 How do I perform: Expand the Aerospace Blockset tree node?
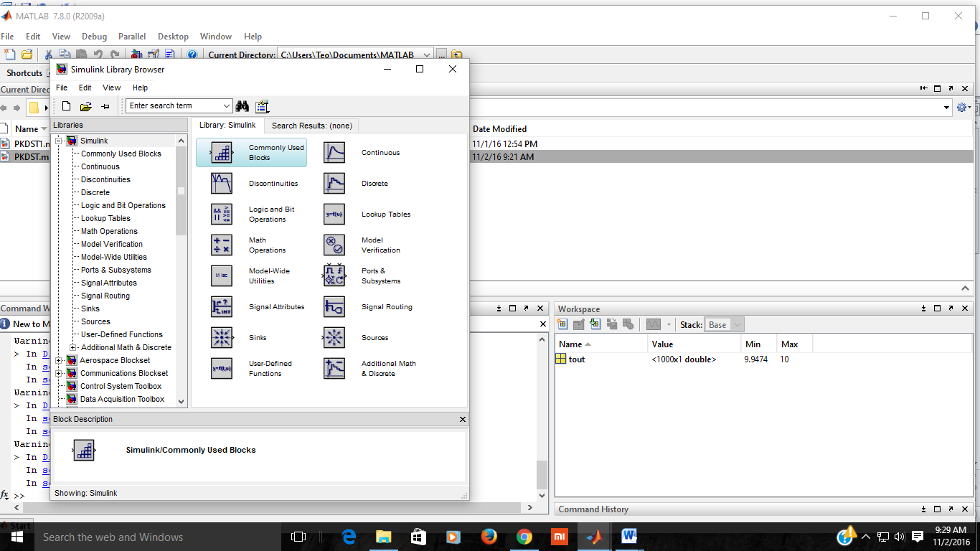click(x=60, y=360)
